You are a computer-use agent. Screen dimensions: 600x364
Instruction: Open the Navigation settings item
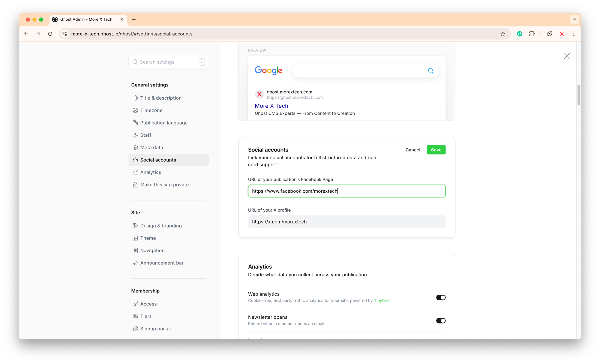tap(152, 251)
